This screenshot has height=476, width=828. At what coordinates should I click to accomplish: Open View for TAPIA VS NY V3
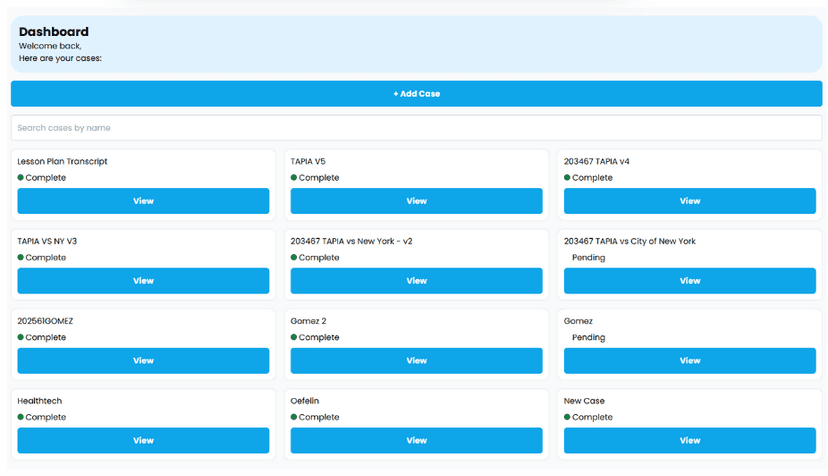pyautogui.click(x=143, y=281)
